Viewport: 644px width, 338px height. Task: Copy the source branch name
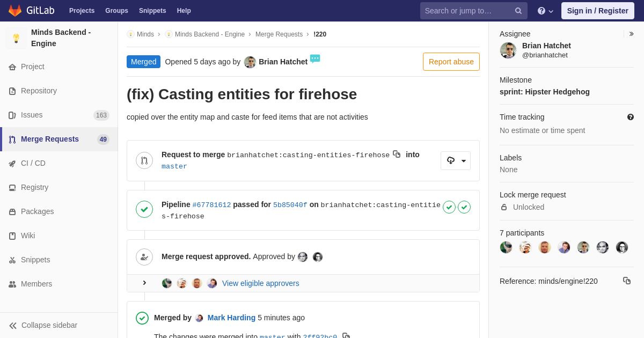(397, 154)
